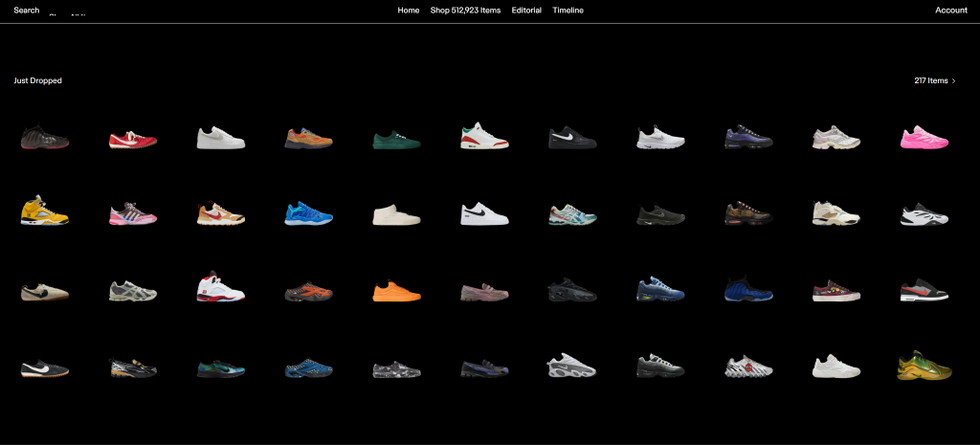Open the Timeline page

click(x=568, y=11)
